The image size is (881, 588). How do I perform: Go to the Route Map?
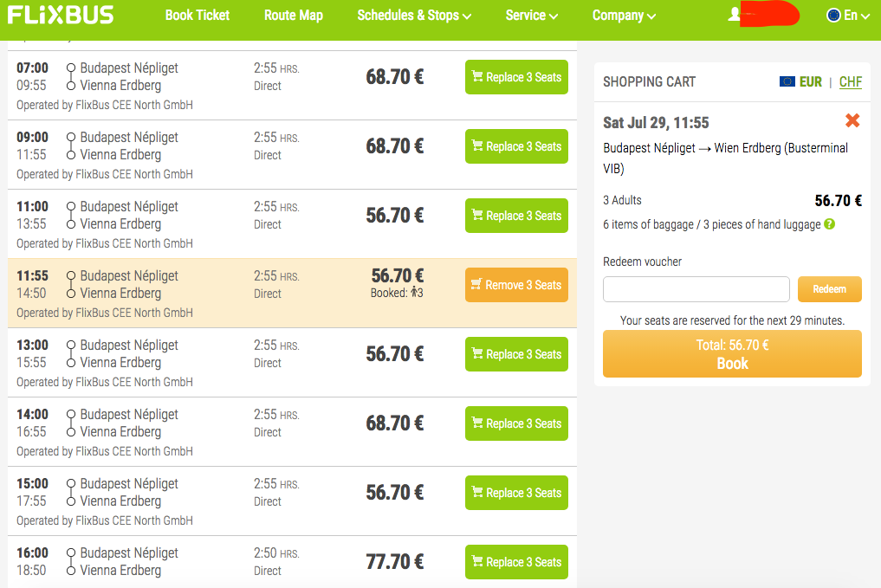tap(294, 16)
